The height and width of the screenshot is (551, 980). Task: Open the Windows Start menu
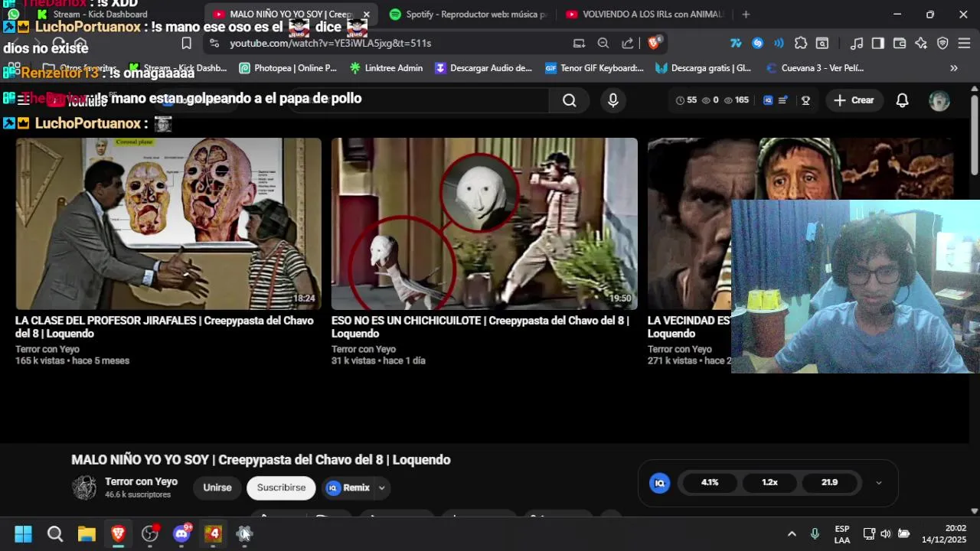23,533
